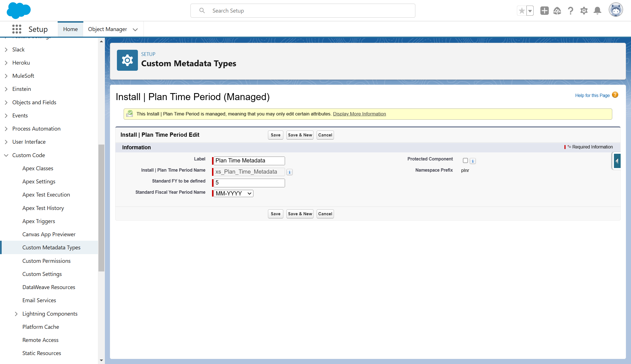Open Standard Fiscal Year Period Name dropdown
631x364 pixels.
(x=234, y=193)
